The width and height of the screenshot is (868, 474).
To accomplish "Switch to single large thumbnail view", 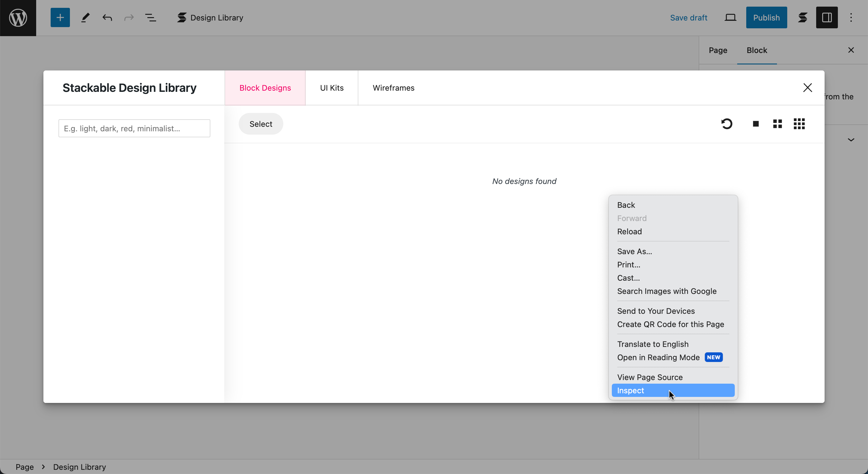I will coord(756,124).
